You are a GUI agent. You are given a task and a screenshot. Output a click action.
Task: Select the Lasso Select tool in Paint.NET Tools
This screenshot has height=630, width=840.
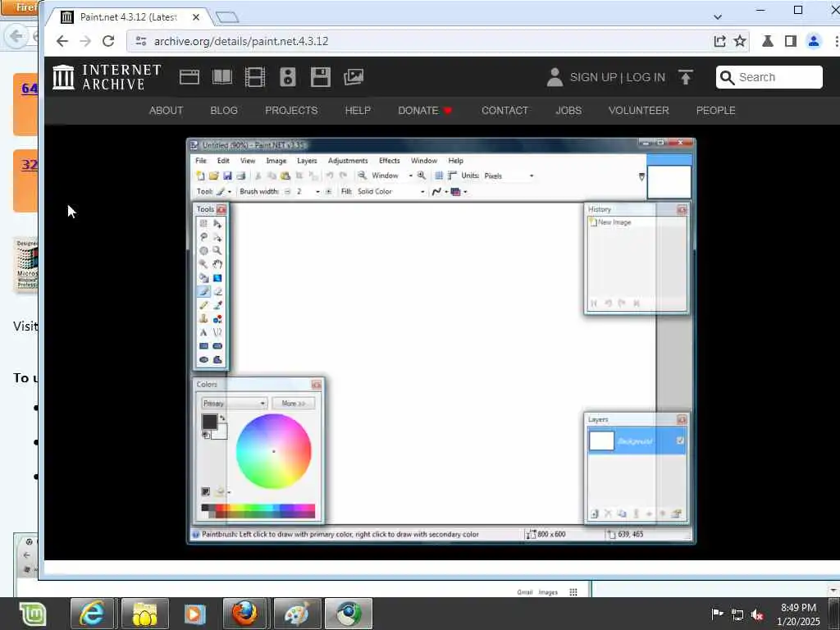click(x=203, y=237)
